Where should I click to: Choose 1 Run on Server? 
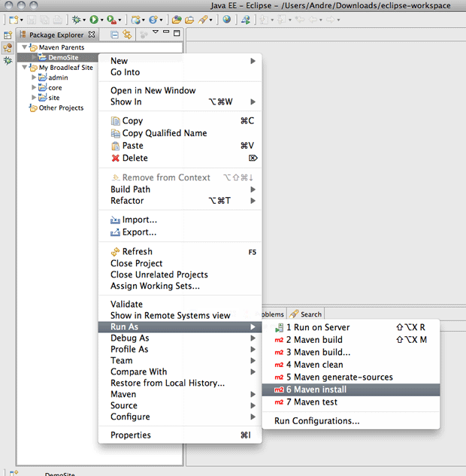click(351, 327)
